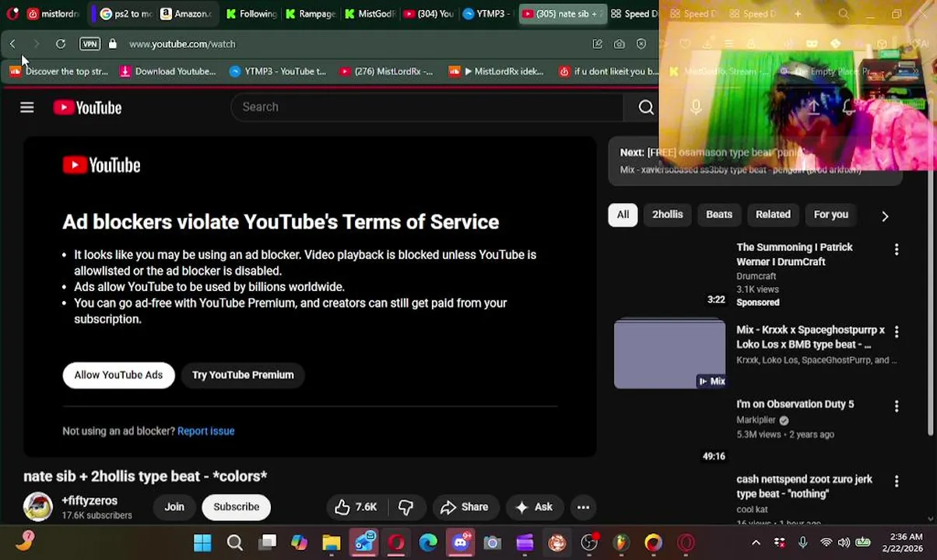
Task: Switch to the YTMP3 browser tab
Action: [x=488, y=14]
